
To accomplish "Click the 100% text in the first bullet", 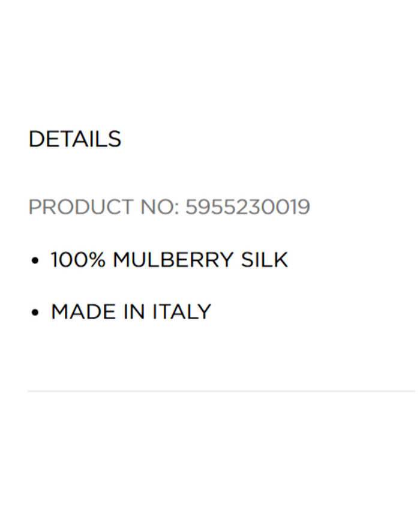I will (79, 260).
